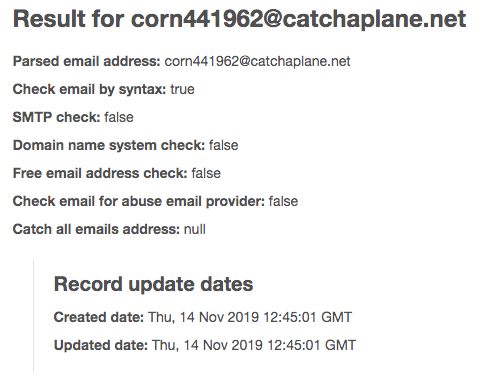Click the Result for corn441962@catchaplane.net heading
Viewport: 483px width, 387px height.
tap(239, 19)
